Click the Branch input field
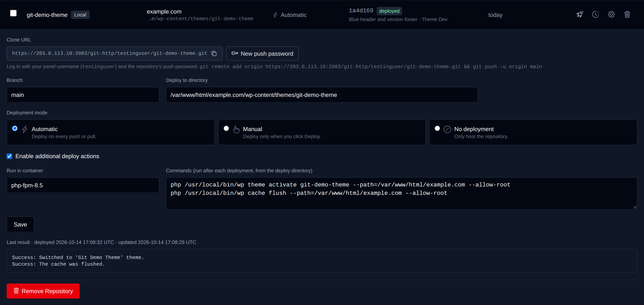Viewport: 644px width, 305px height. [x=83, y=95]
